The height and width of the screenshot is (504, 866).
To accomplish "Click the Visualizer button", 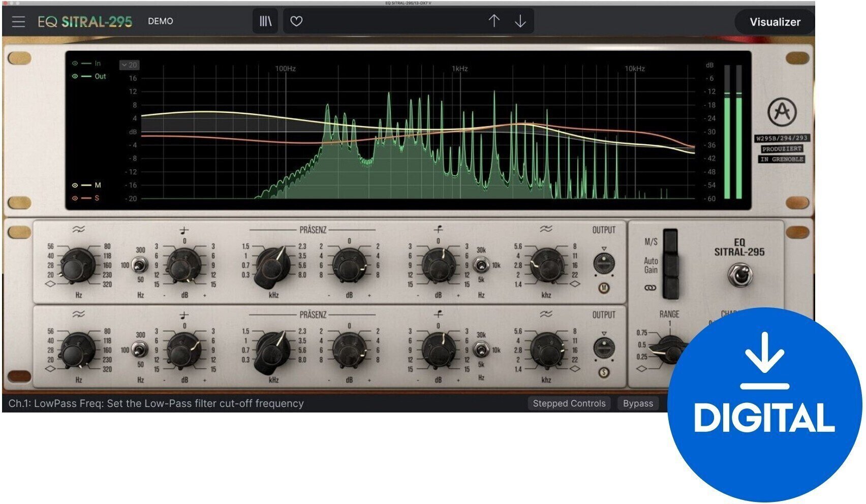I will tap(774, 22).
